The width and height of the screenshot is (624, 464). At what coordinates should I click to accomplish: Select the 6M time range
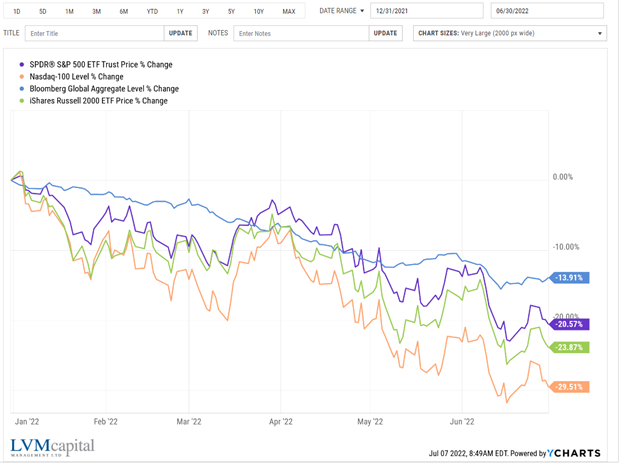click(124, 12)
